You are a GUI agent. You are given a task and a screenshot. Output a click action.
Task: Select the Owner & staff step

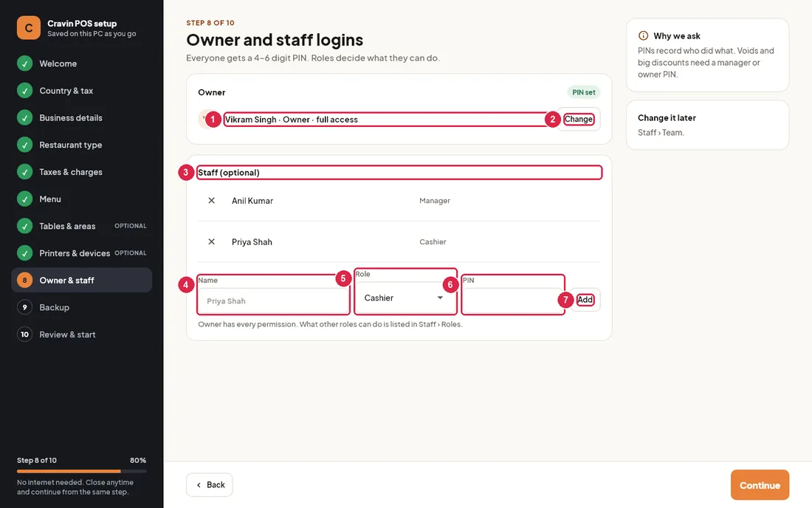tap(82, 280)
